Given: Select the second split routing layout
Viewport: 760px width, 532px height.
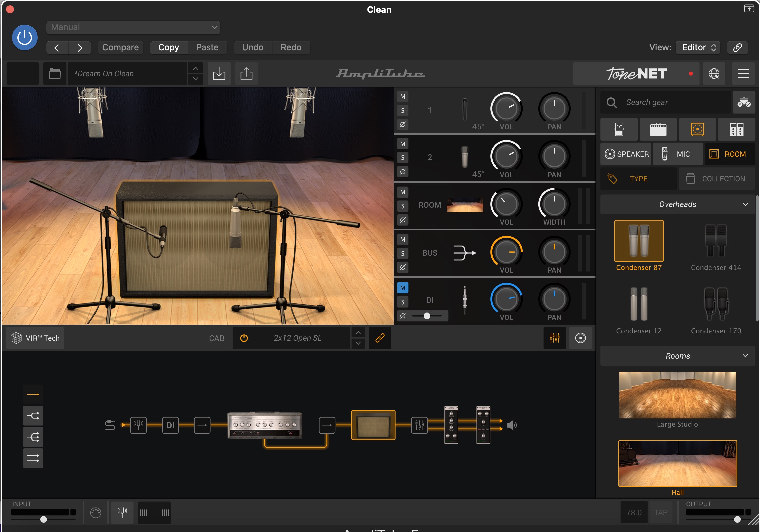Looking at the screenshot, I should 33,416.
